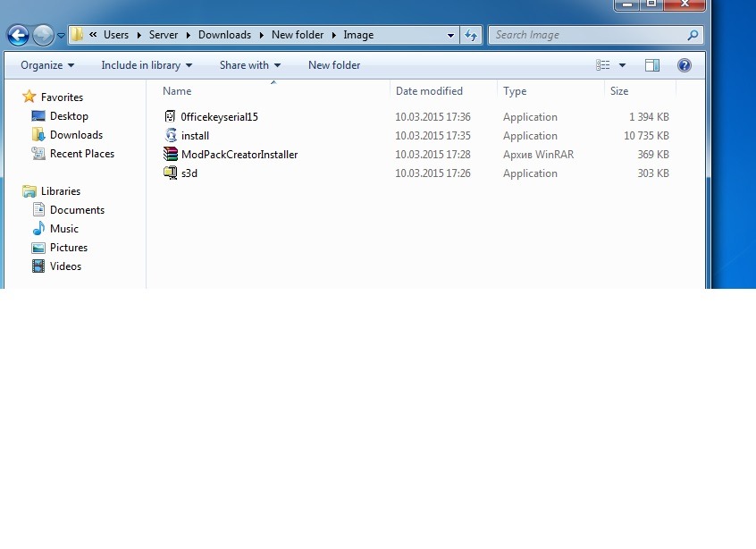Open the Music library
Image resolution: width=756 pixels, height=549 pixels.
[x=64, y=229]
